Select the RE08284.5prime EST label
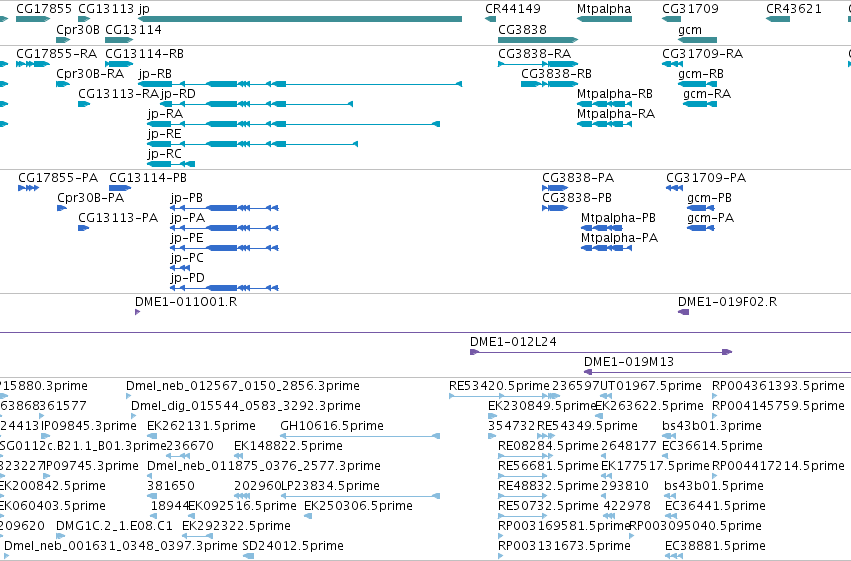 coord(548,447)
